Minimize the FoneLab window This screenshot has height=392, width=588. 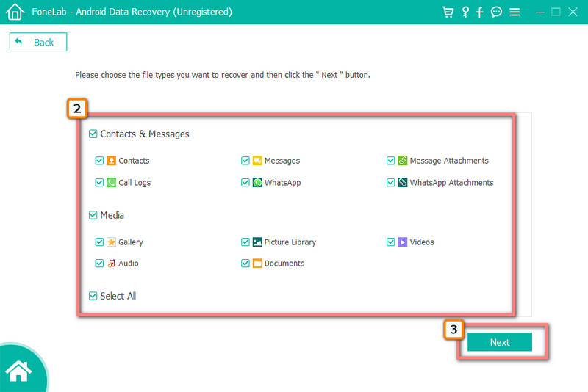[540, 12]
